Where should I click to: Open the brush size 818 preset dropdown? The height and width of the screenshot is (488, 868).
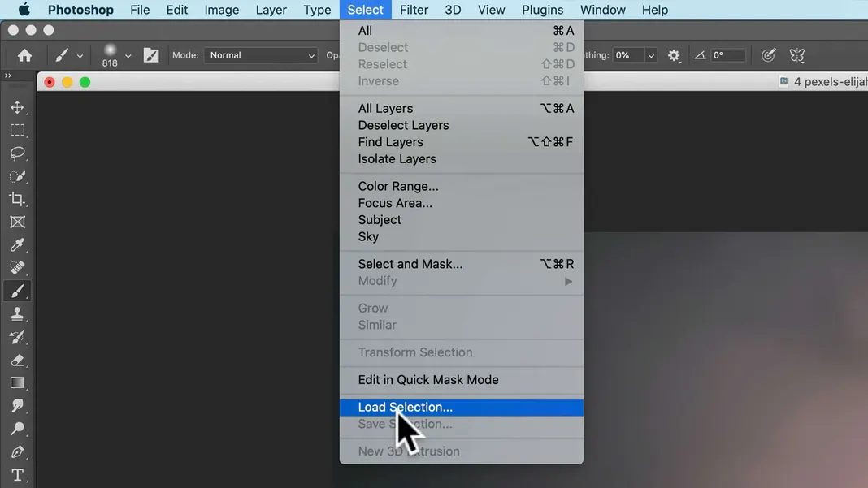click(128, 56)
